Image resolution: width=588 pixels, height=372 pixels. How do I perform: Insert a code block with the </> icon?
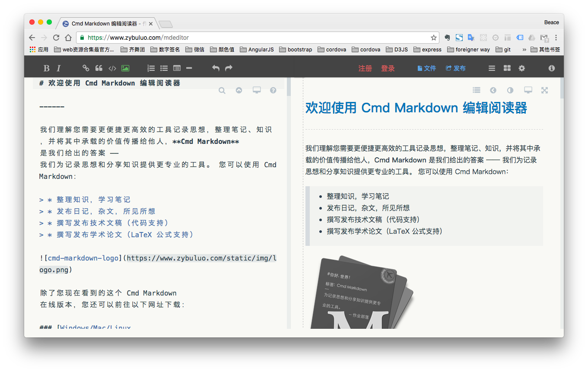112,68
